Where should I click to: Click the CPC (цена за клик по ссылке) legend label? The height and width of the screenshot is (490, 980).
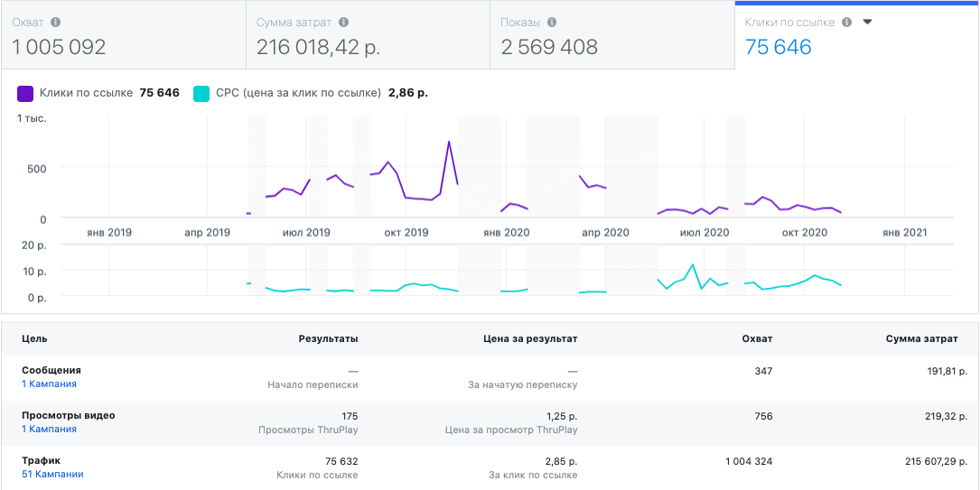pyautogui.click(x=299, y=93)
